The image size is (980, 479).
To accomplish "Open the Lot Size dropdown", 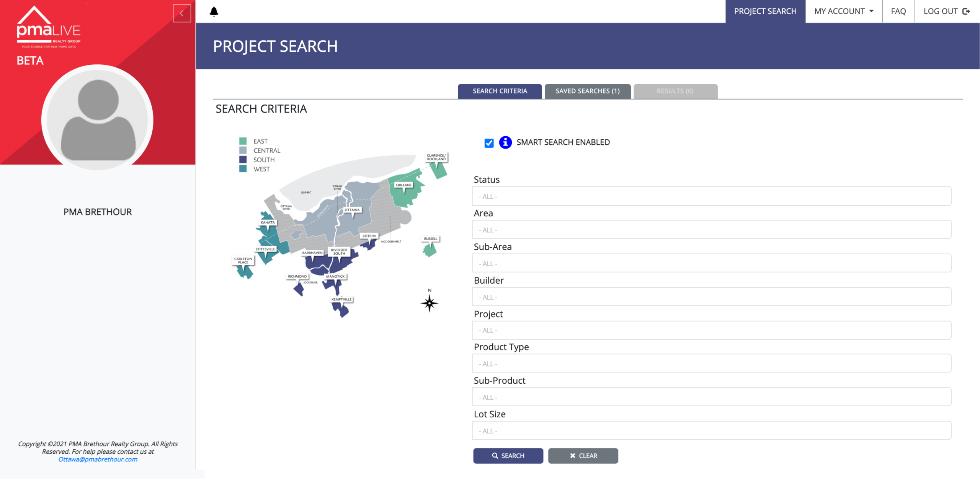I will (711, 431).
